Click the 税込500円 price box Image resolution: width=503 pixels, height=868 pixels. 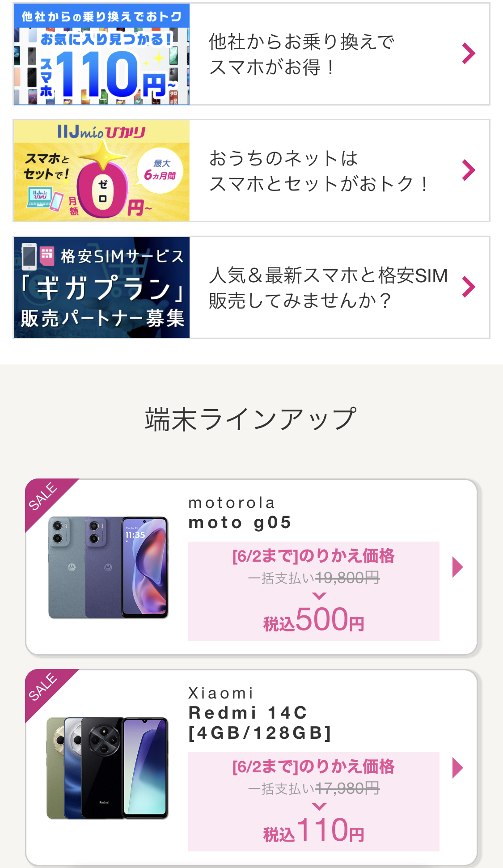pos(313,591)
